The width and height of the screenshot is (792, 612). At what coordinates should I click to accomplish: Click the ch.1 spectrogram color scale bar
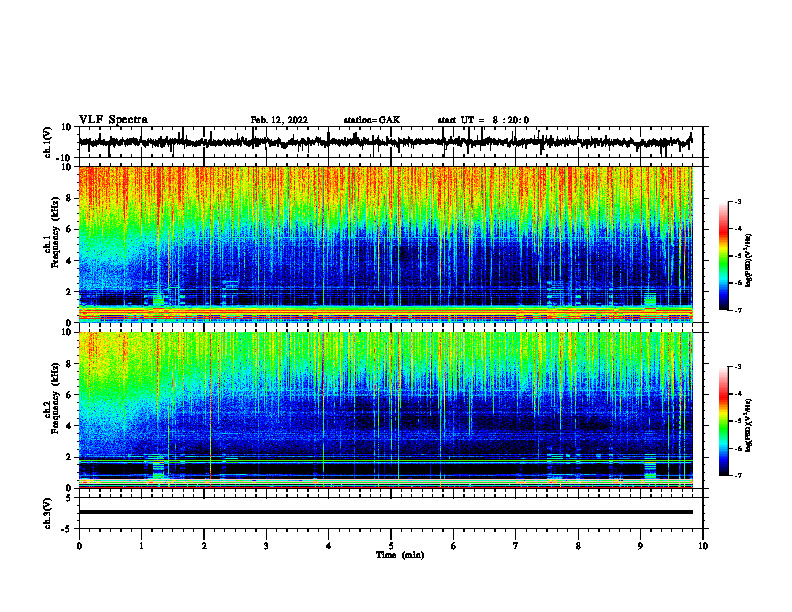[x=724, y=256]
